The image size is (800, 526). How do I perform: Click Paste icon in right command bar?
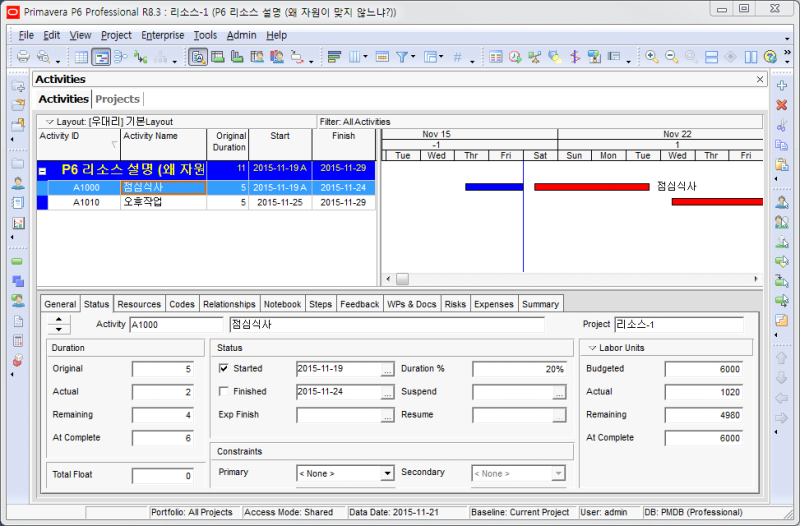pos(782,164)
